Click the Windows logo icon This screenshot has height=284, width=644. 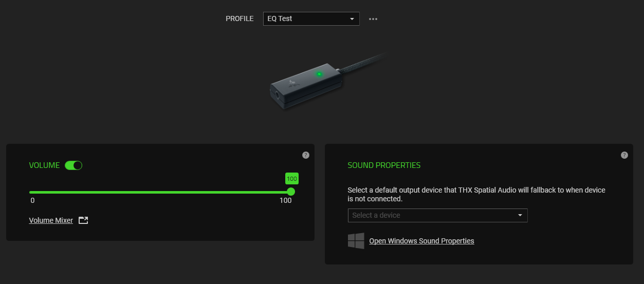click(356, 241)
